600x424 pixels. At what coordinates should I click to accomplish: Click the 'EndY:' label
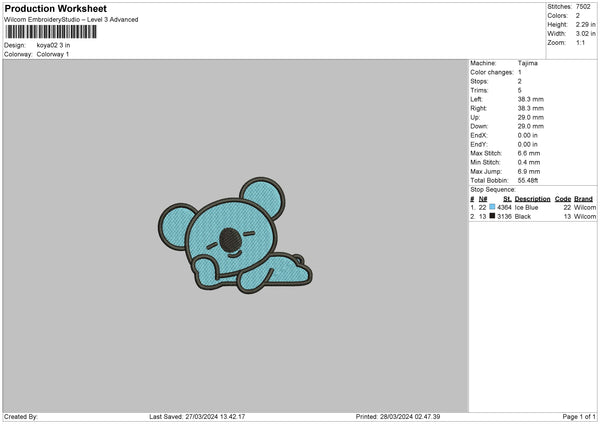[x=479, y=145]
